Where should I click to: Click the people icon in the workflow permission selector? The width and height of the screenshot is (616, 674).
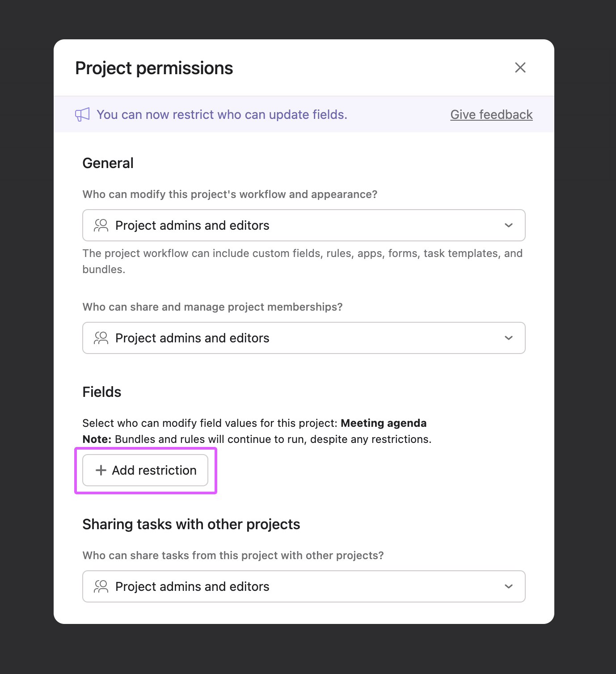click(x=101, y=225)
